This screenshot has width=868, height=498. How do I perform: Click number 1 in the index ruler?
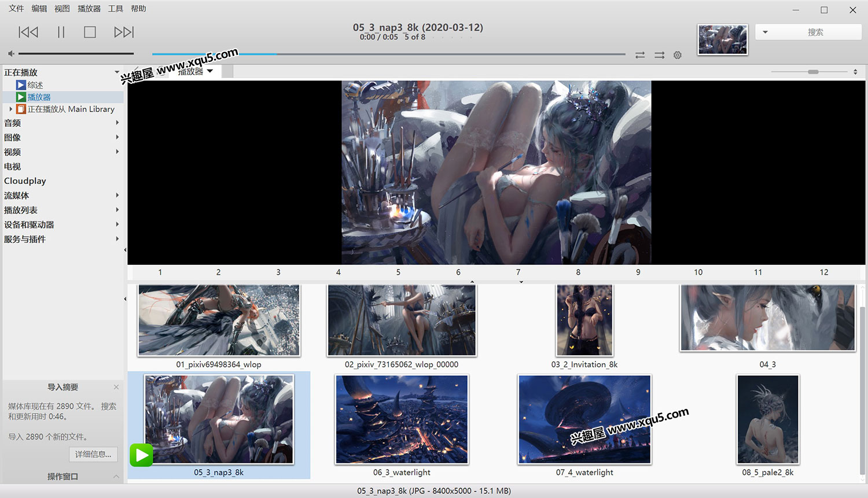point(160,272)
